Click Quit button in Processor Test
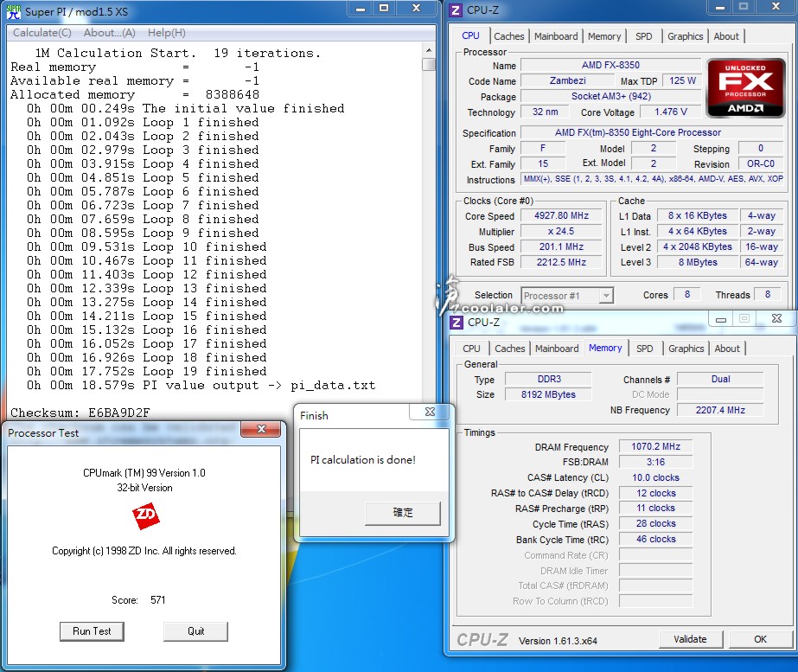The image size is (798, 672). 195,631
